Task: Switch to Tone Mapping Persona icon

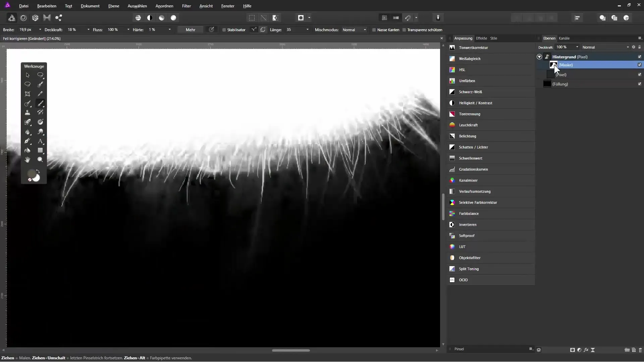Action: coord(47,18)
